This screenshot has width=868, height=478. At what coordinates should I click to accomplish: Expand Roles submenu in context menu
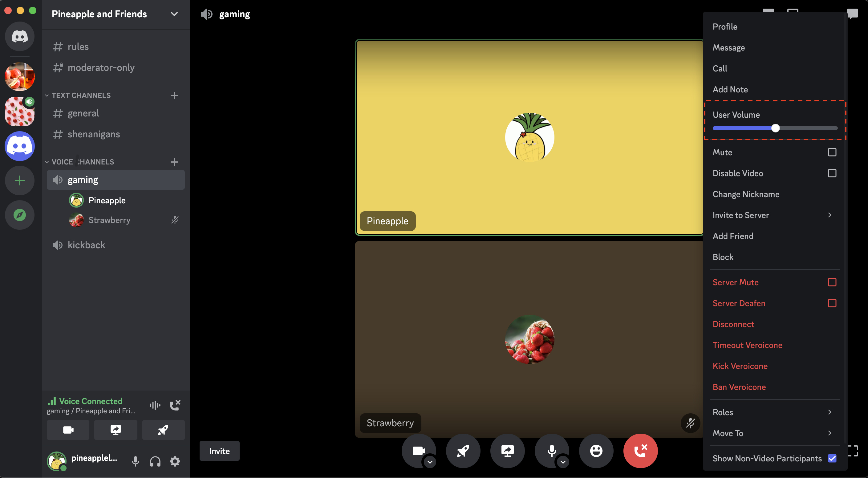click(774, 412)
